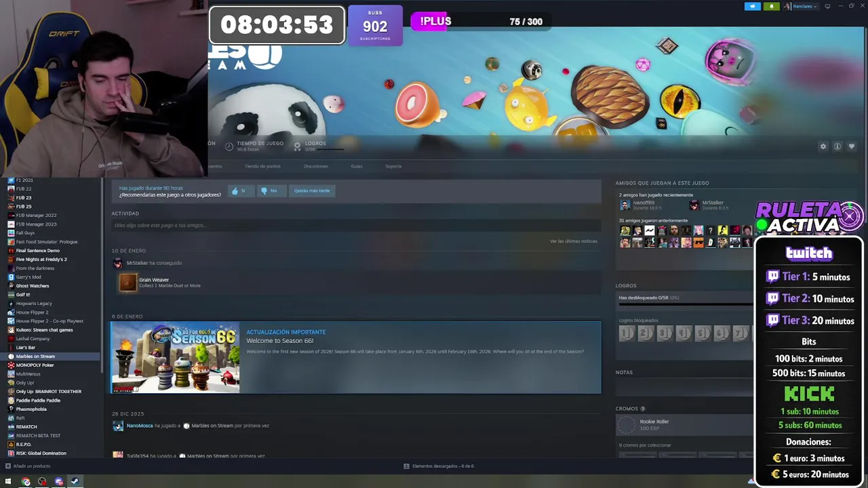Click the Tiempo de juego clock icon
Screen dimensions: 868x488
tap(229, 146)
